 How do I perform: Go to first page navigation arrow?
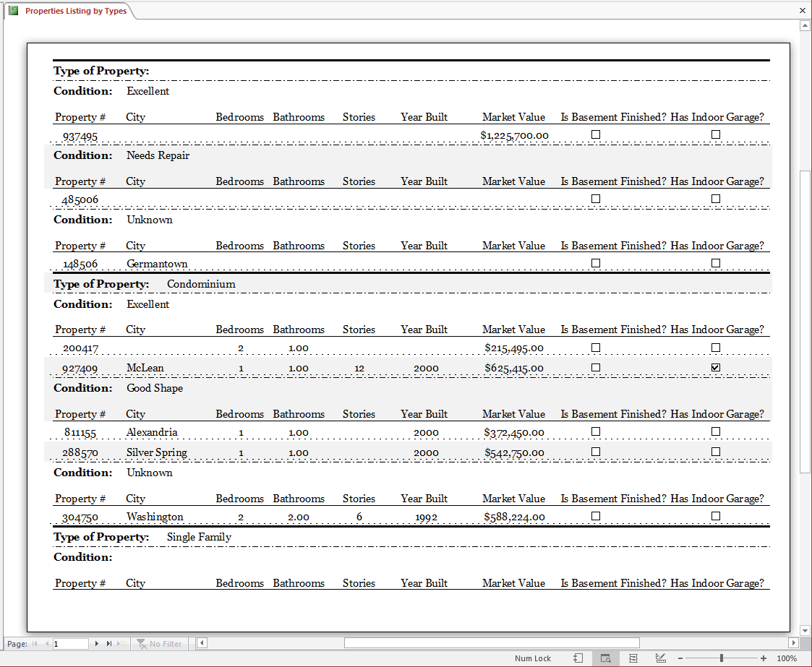click(x=35, y=644)
